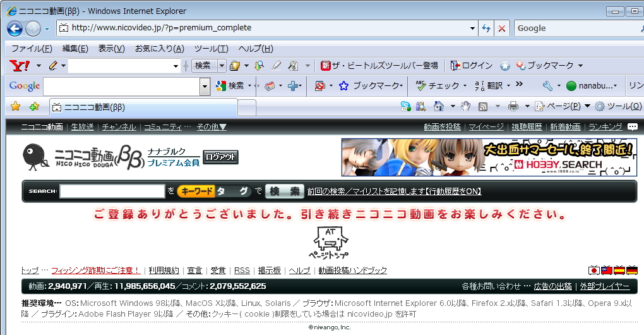644x335 pixels.
Task: Click the Japanese flag language icon
Action: (593, 271)
